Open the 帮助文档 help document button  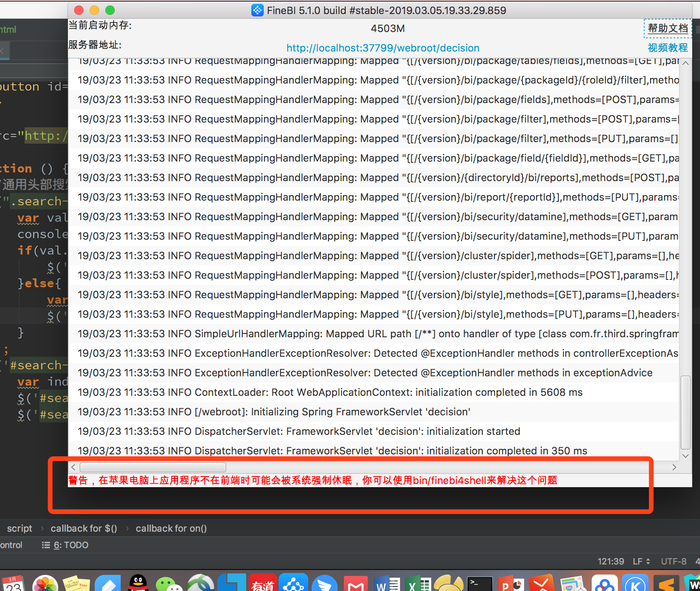(x=668, y=28)
